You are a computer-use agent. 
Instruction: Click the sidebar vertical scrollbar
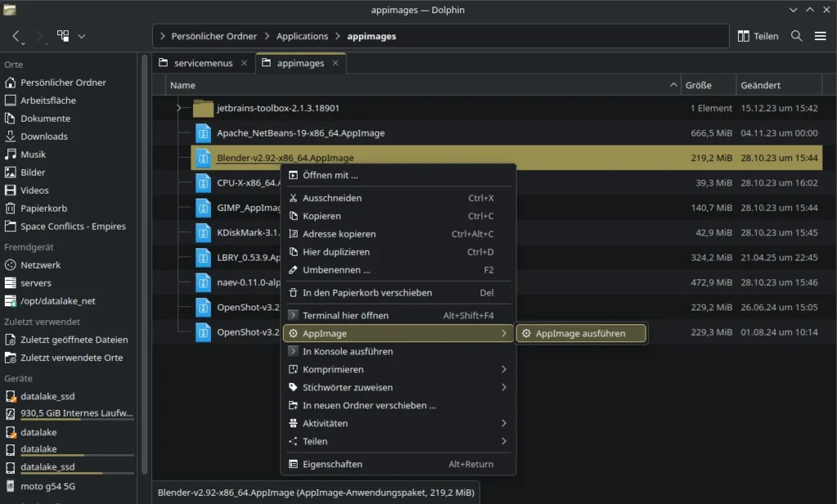point(144,264)
